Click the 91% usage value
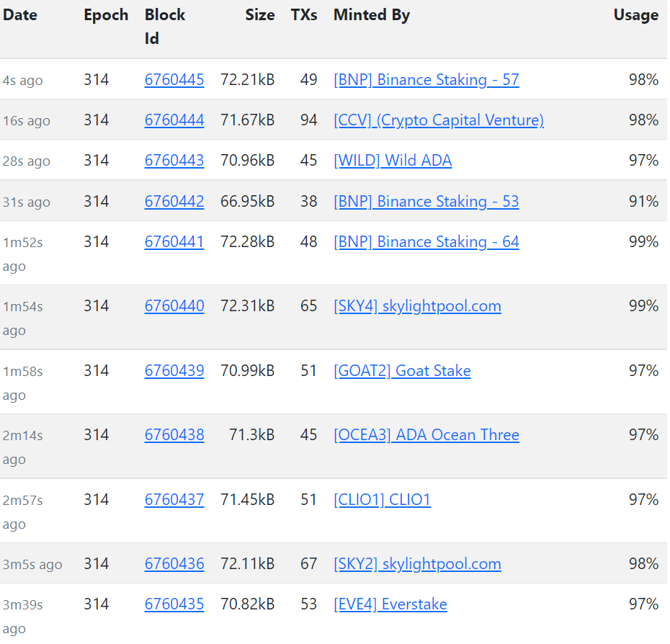 [643, 201]
